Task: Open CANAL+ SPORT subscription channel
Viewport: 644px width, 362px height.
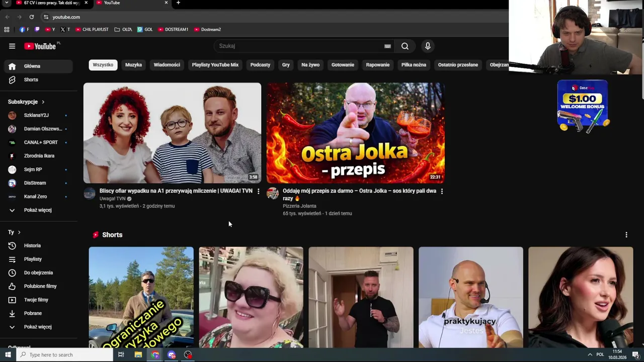Action: pos(38,143)
